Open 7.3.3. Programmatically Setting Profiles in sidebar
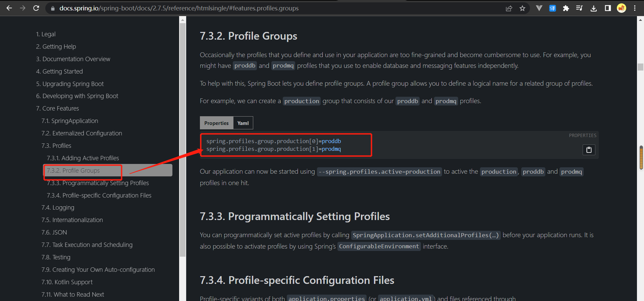Image resolution: width=644 pixels, height=301 pixels. pyautogui.click(x=98, y=183)
